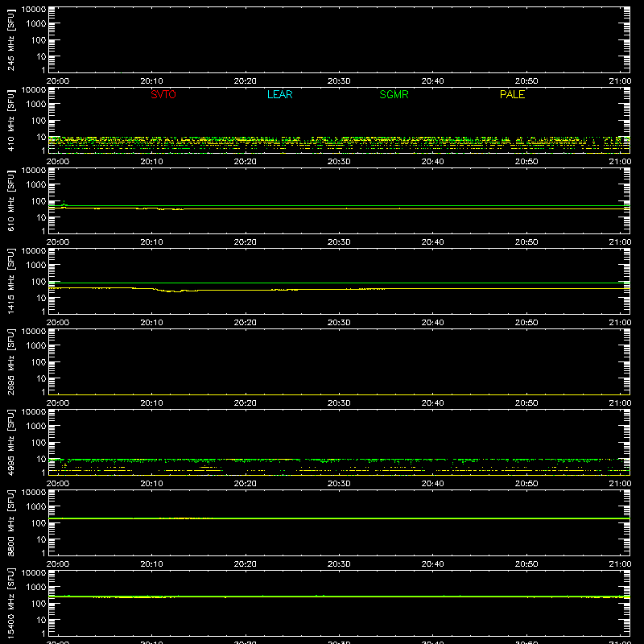The height and width of the screenshot is (644, 644).
Task: Click 20:30 tick label under 8800 MHz plot
Action: click(339, 564)
